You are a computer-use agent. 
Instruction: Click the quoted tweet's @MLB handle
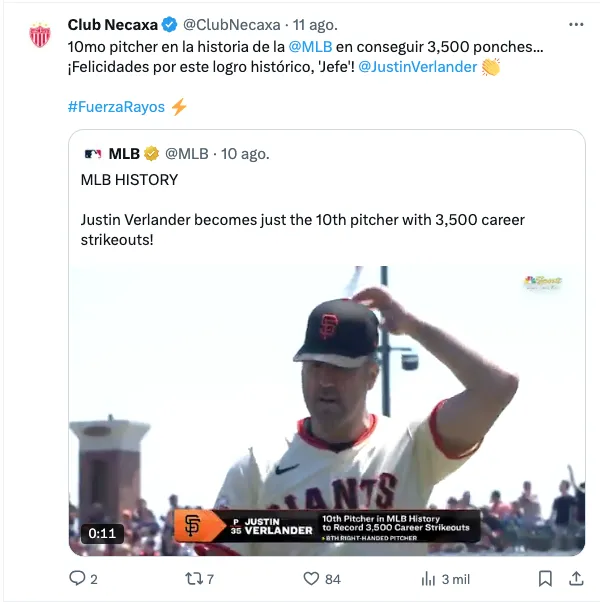coord(186,154)
